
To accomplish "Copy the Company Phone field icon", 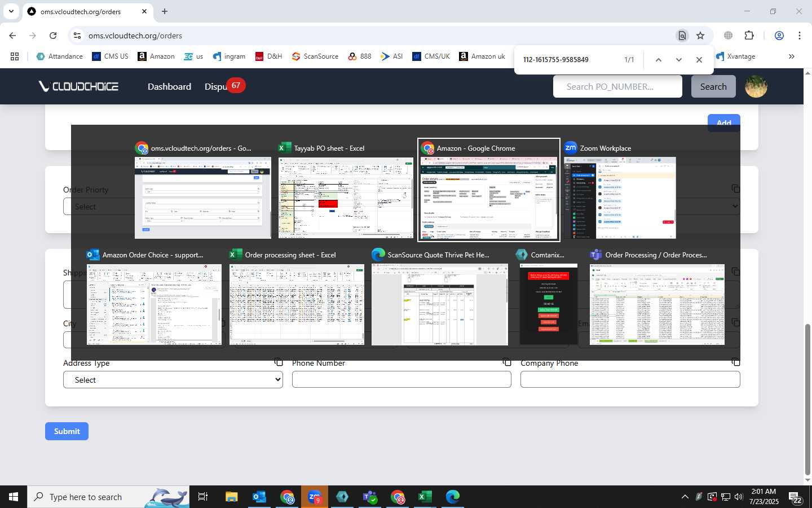I will click(735, 362).
